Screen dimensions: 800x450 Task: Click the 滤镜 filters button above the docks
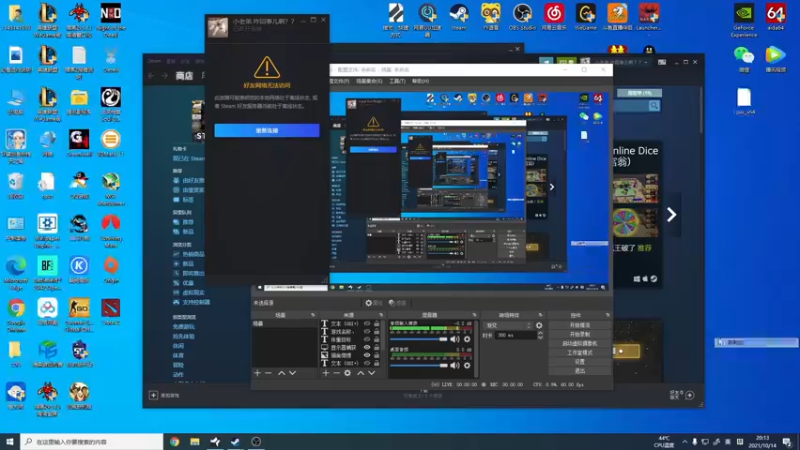(397, 303)
